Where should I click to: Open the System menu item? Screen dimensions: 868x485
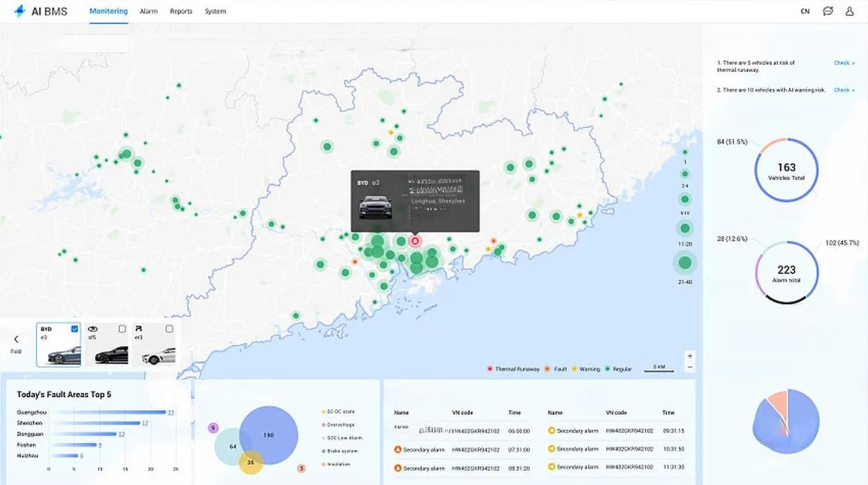(215, 11)
